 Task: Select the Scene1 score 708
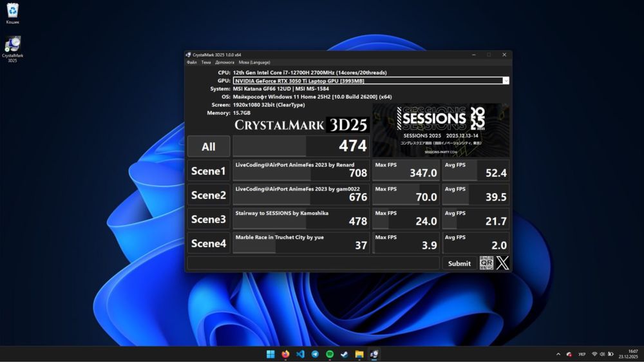coord(358,173)
